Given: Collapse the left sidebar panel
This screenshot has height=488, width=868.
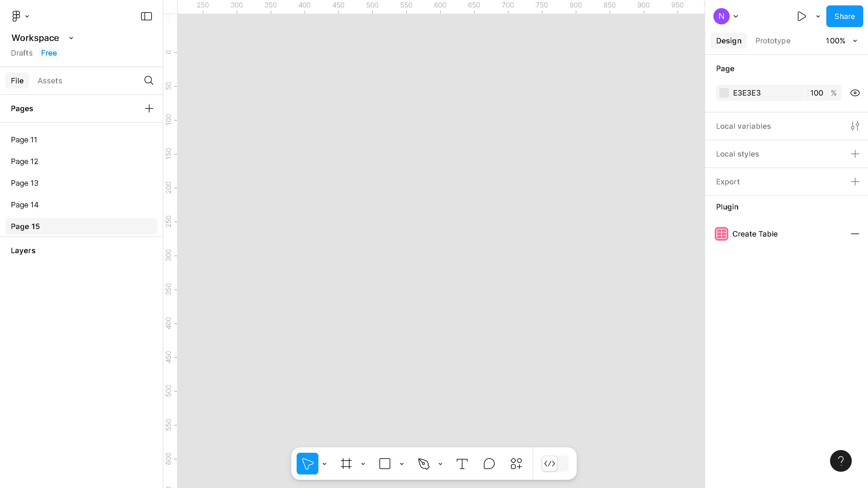Looking at the screenshot, I should click(146, 16).
